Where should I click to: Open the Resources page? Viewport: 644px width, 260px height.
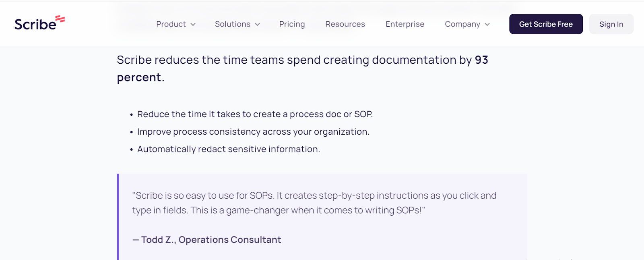(x=345, y=24)
